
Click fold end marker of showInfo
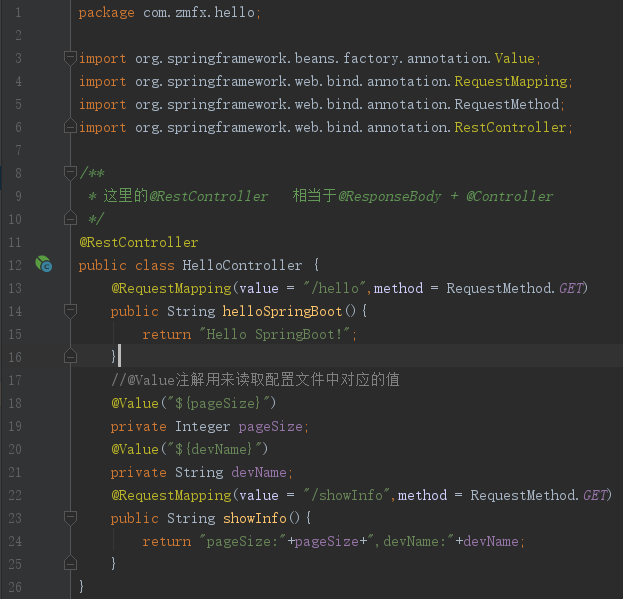[70, 563]
